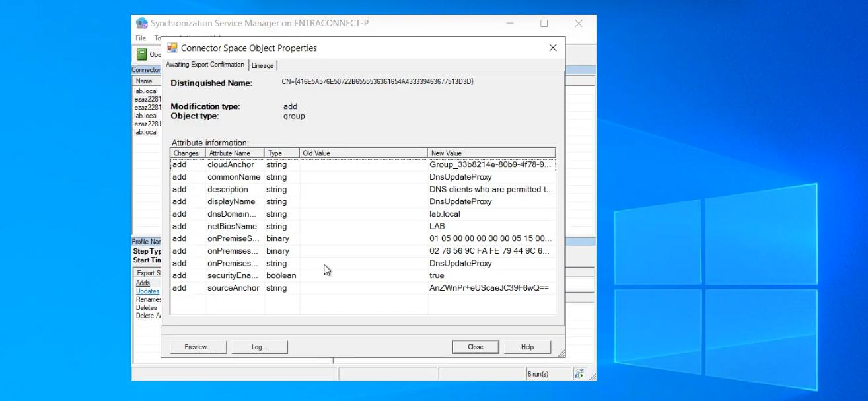The image size is (868, 401).
Task: Select the netBiosName attribute name cell
Action: 232,227
